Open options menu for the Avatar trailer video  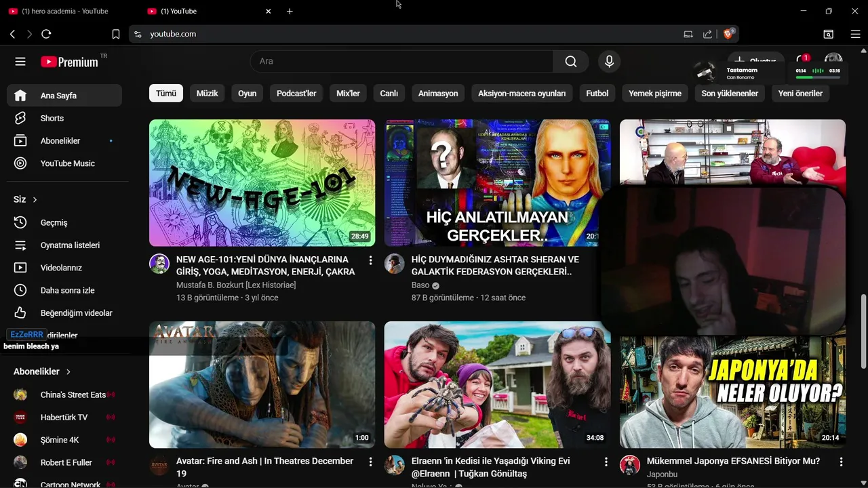370,462
